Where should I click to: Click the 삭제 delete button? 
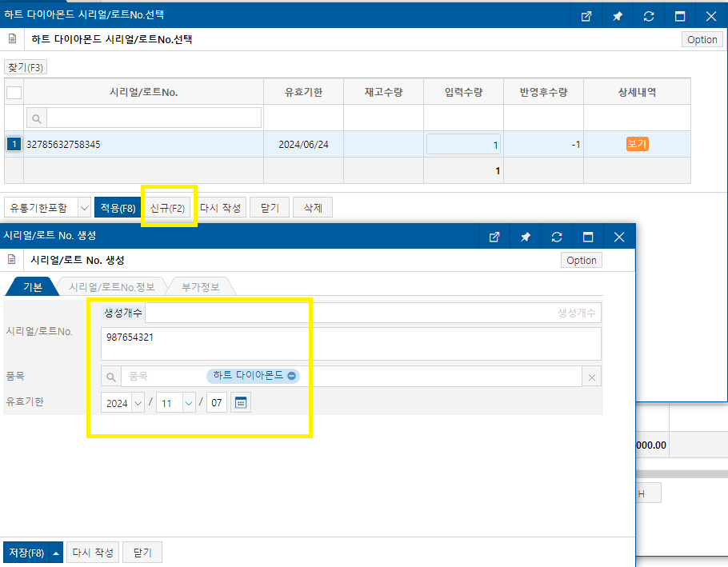point(313,207)
